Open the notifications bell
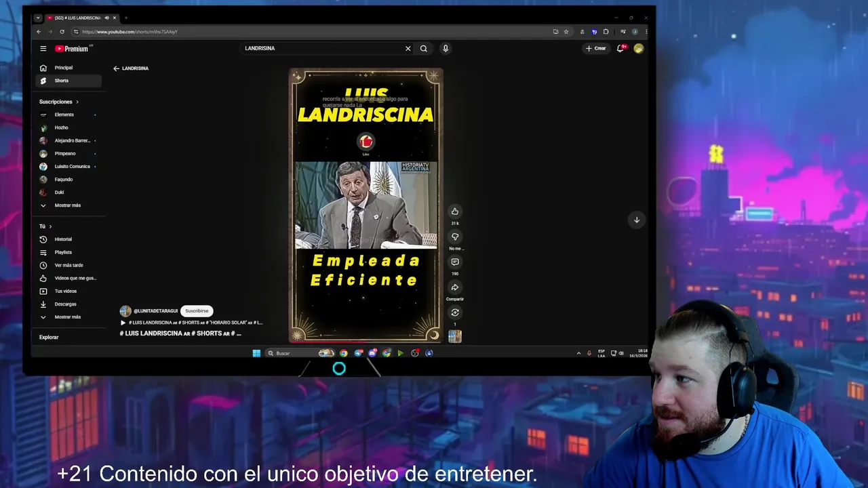The width and height of the screenshot is (868, 488). coord(620,48)
